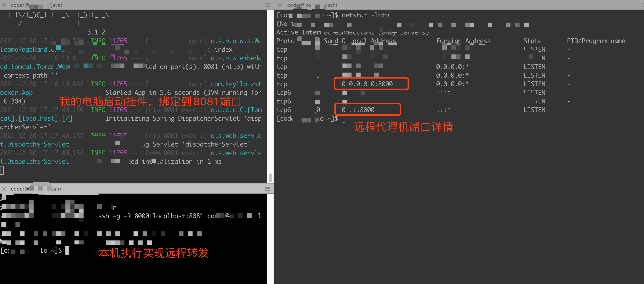
Task: Click the Spring Boot version 3.1.2 text
Action: click(96, 32)
